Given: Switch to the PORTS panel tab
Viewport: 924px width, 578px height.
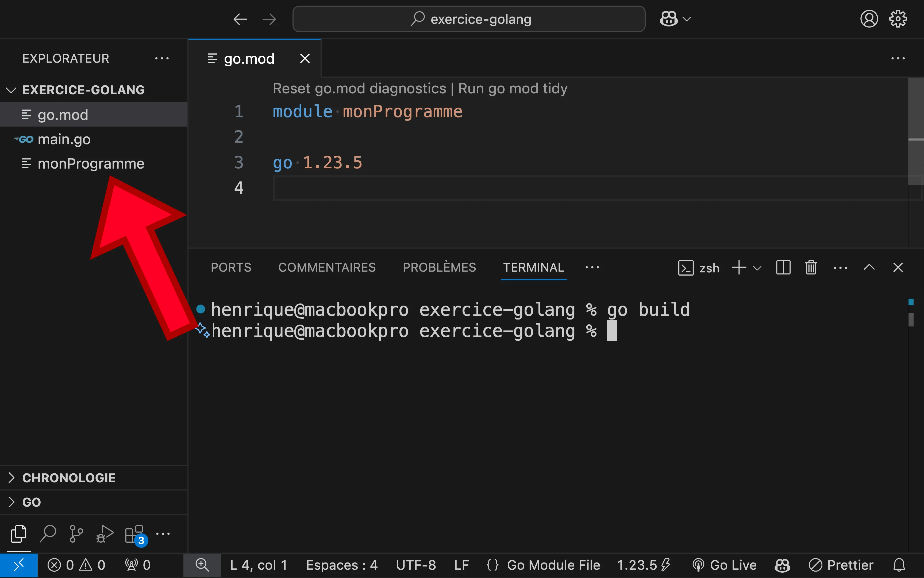Looking at the screenshot, I should point(231,267).
